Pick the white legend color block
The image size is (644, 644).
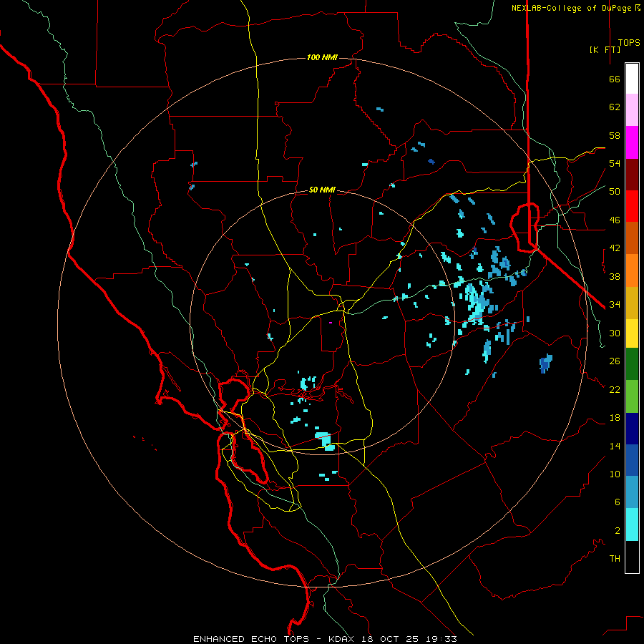pos(632,79)
